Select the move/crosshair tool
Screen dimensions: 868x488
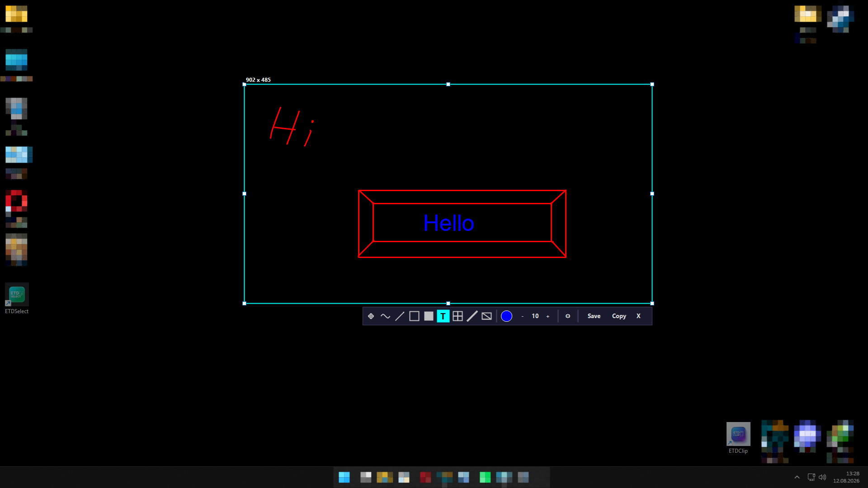click(371, 316)
